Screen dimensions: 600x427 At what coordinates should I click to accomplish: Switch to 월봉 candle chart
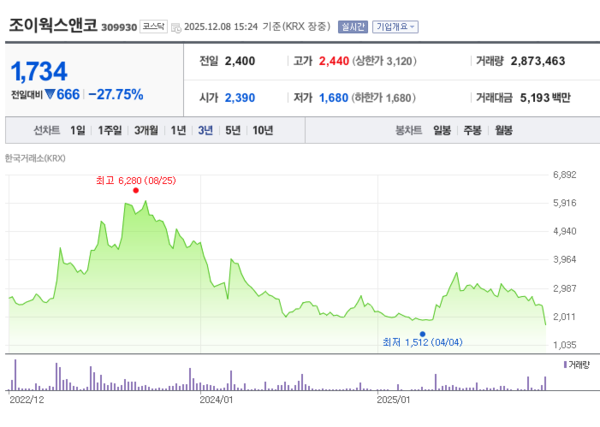(x=504, y=130)
